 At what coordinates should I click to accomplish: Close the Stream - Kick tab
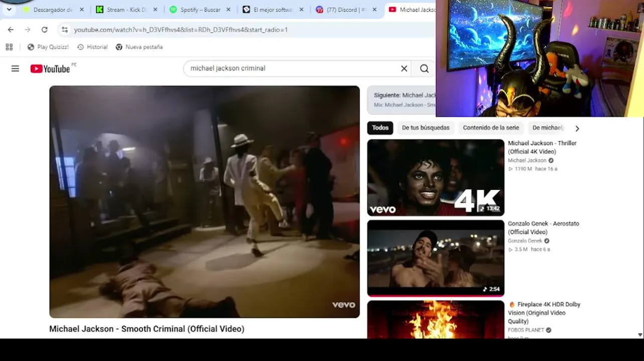tap(155, 10)
